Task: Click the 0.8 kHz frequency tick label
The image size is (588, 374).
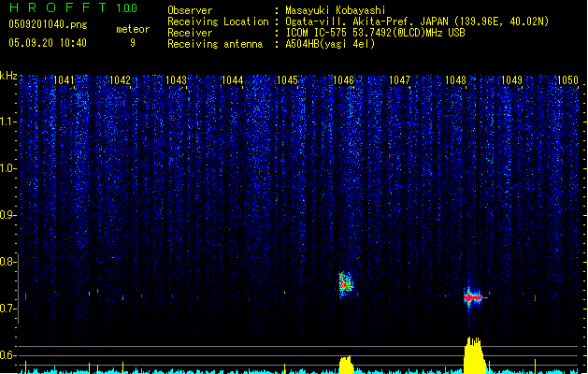Action: [x=7, y=262]
